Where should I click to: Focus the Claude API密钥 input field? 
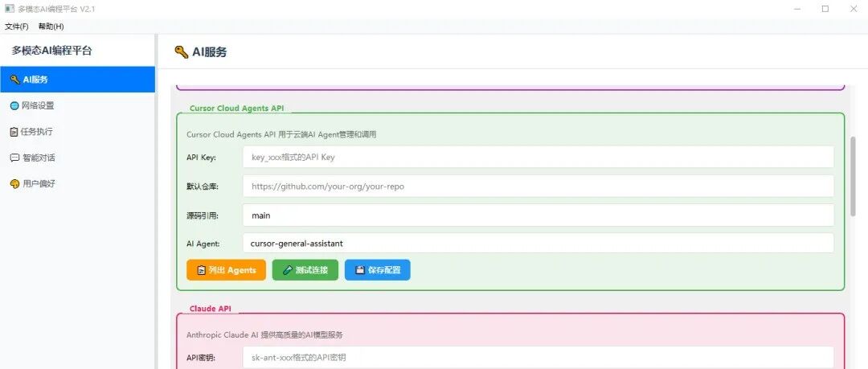[538, 358]
